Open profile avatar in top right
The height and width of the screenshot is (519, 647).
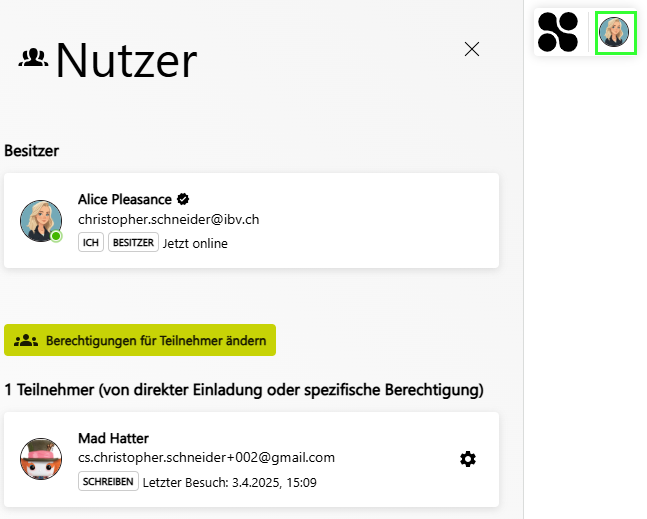pos(614,32)
